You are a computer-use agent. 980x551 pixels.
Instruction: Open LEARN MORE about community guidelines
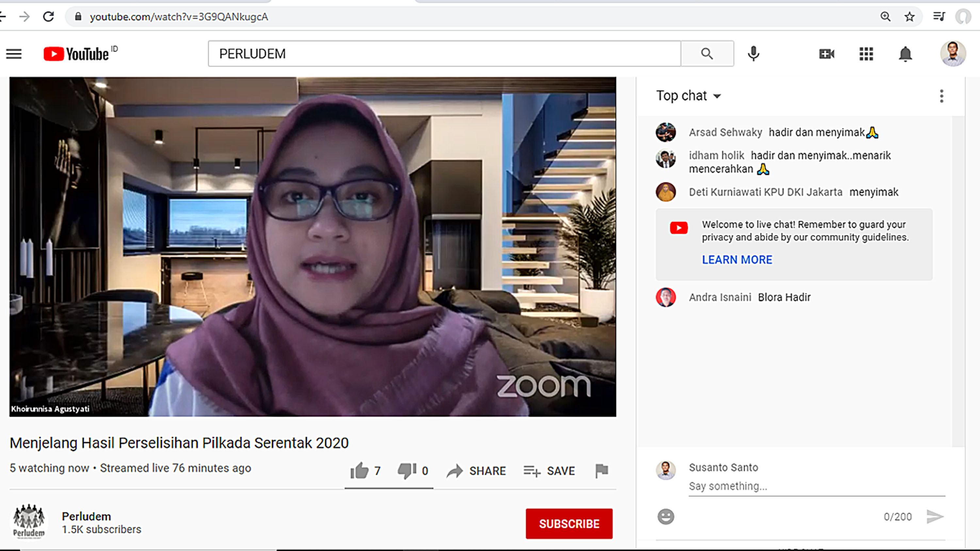[x=737, y=259]
